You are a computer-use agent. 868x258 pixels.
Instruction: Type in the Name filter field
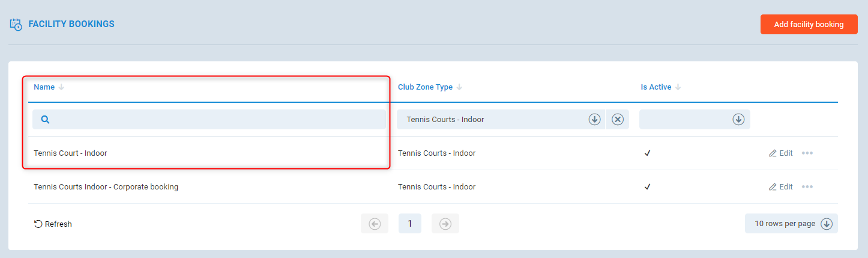[x=216, y=120]
